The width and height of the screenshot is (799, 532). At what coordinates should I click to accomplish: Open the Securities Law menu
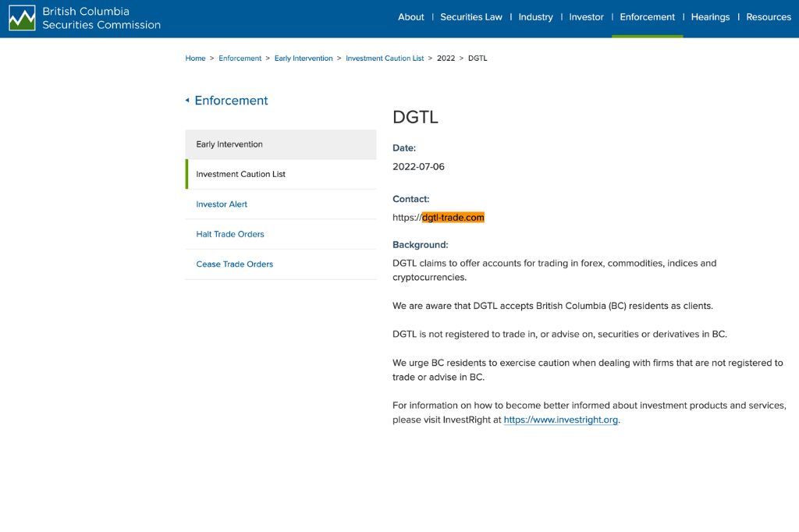[471, 17]
